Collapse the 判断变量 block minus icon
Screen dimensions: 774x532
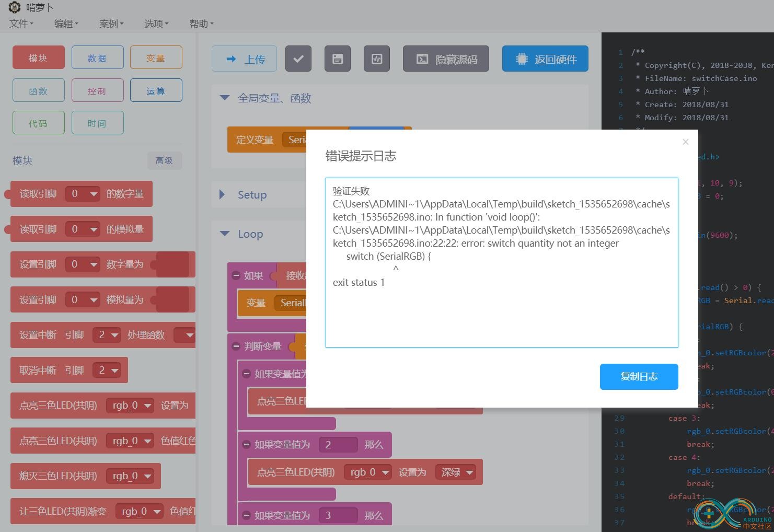pos(236,346)
